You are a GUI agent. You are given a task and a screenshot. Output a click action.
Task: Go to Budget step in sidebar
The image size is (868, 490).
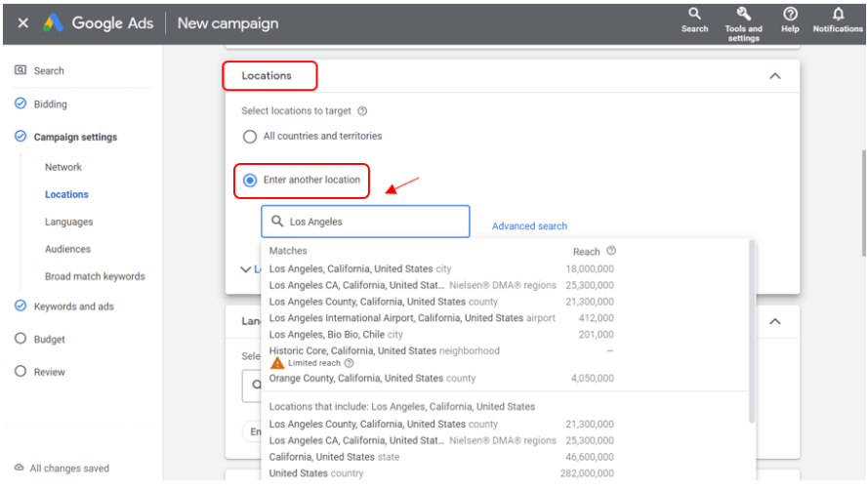(x=49, y=339)
